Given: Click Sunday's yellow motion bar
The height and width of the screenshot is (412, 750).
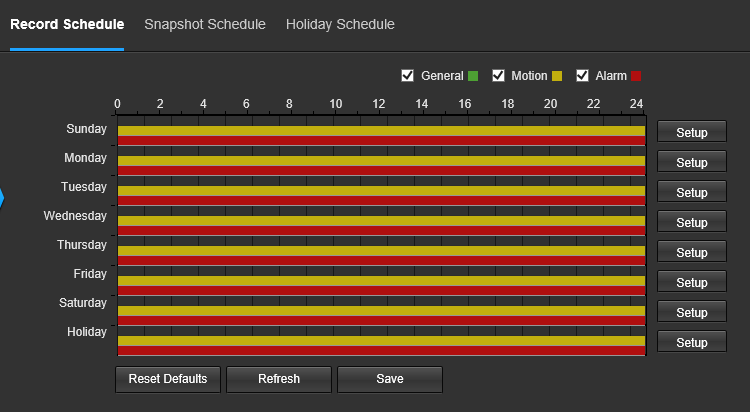Looking at the screenshot, I should [x=381, y=131].
